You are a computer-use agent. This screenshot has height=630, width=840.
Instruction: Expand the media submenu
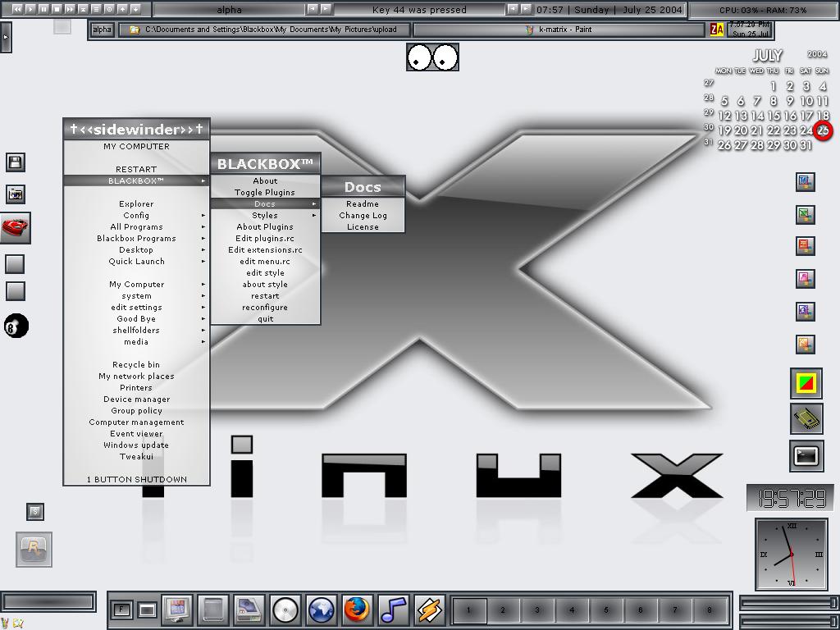pos(136,342)
